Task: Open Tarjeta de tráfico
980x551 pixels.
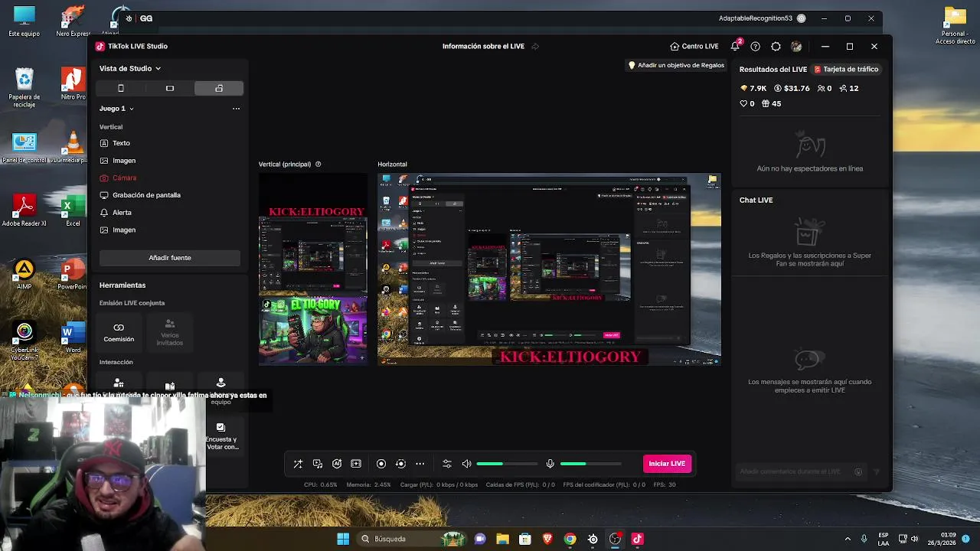Action: coord(846,69)
